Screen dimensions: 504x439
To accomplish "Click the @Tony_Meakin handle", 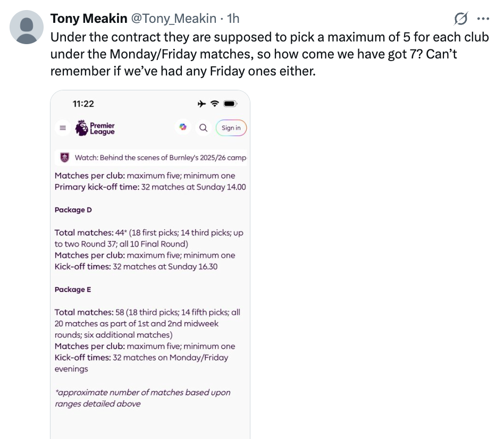I will tap(173, 19).
